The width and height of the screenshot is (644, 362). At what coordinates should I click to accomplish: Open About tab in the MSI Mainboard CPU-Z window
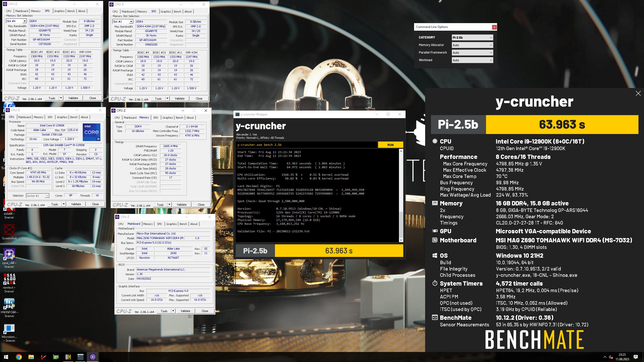click(194, 224)
